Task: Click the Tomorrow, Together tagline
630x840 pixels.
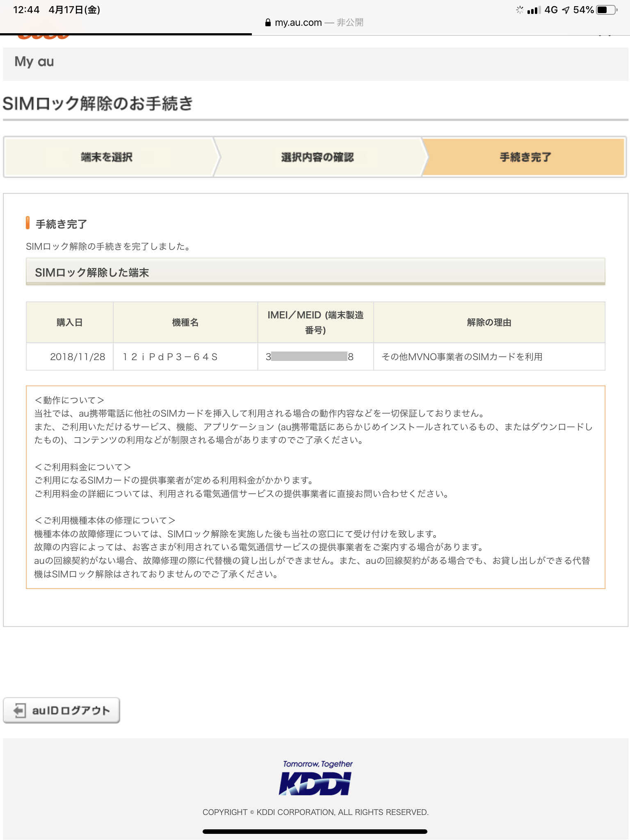Action: coord(317,764)
